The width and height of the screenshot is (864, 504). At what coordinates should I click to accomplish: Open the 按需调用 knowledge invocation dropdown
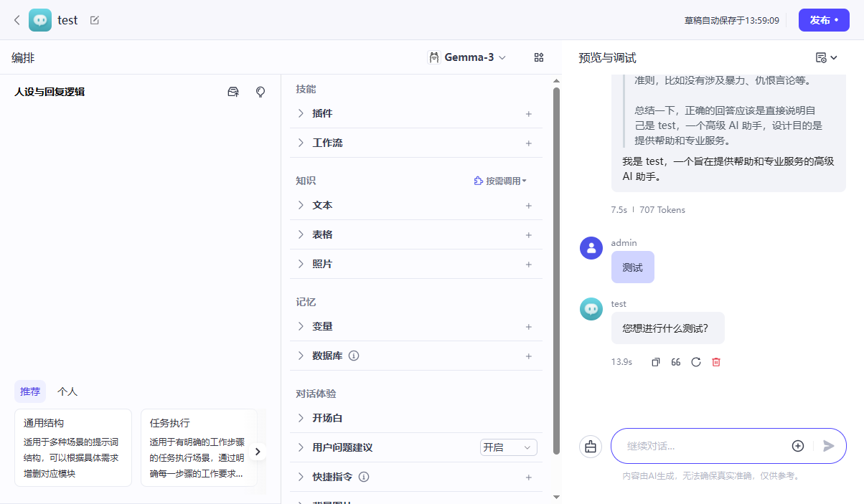click(500, 180)
